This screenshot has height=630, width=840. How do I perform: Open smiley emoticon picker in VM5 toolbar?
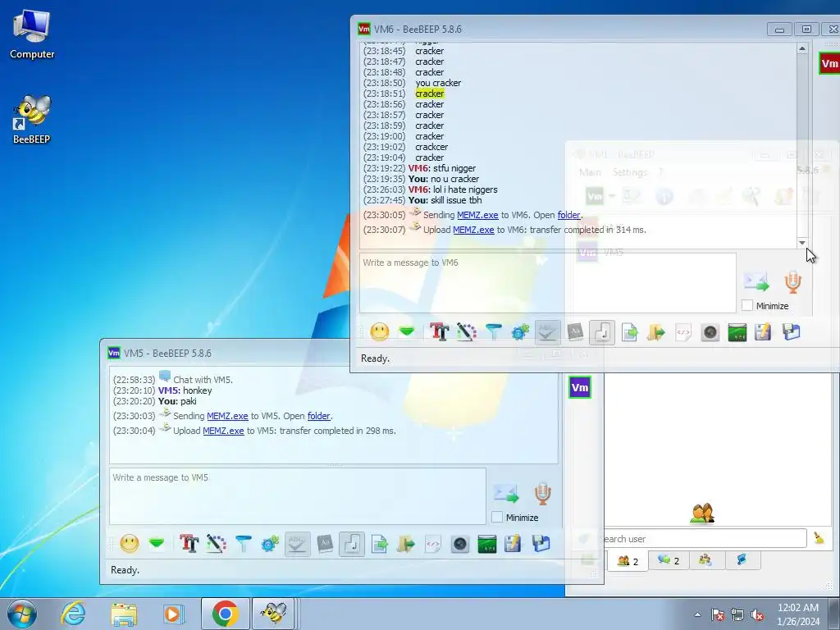[129, 544]
